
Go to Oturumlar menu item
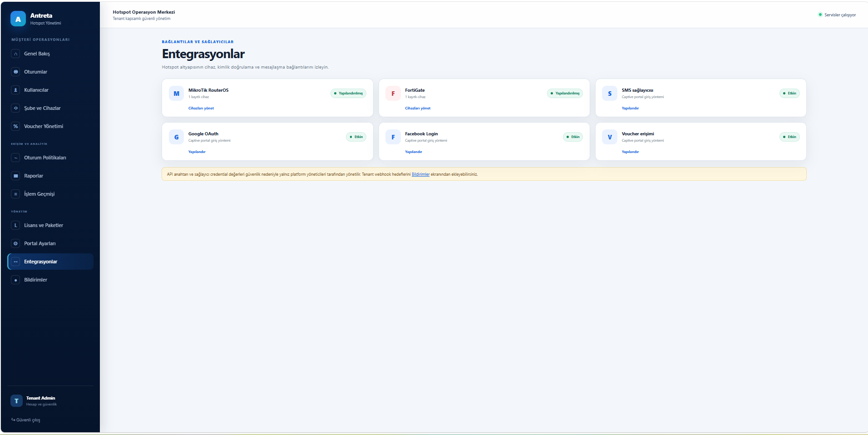tap(50, 72)
